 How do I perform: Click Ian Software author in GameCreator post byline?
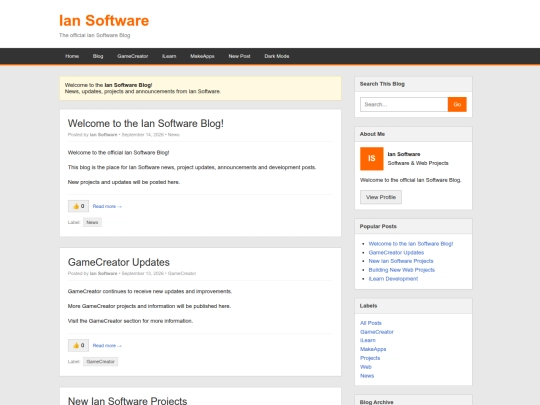(103, 273)
